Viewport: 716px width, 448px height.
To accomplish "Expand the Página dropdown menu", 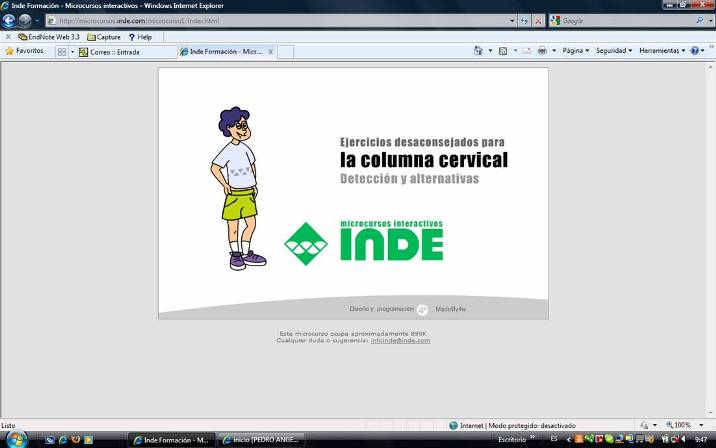I will (575, 51).
